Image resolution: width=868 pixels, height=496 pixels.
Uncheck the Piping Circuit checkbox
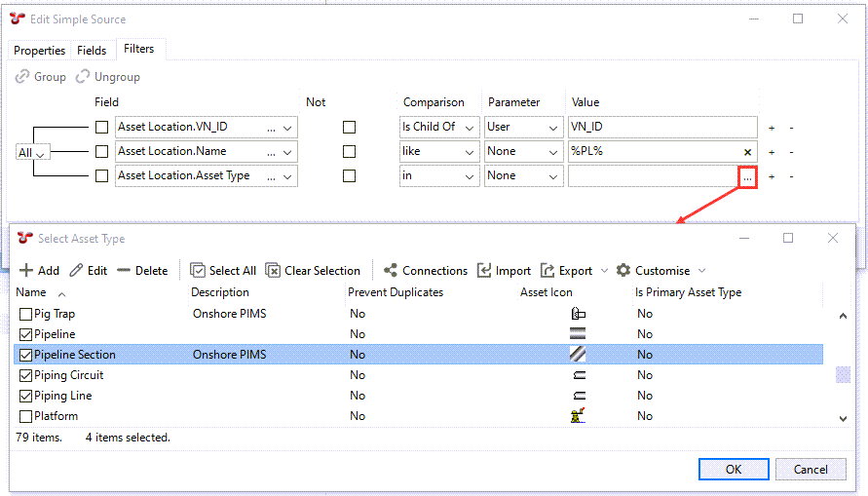(26, 375)
